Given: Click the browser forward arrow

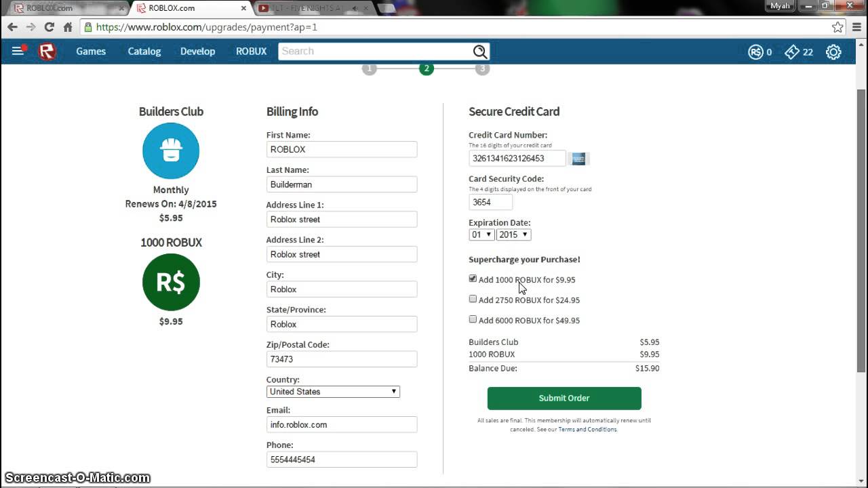Looking at the screenshot, I should coord(31,27).
